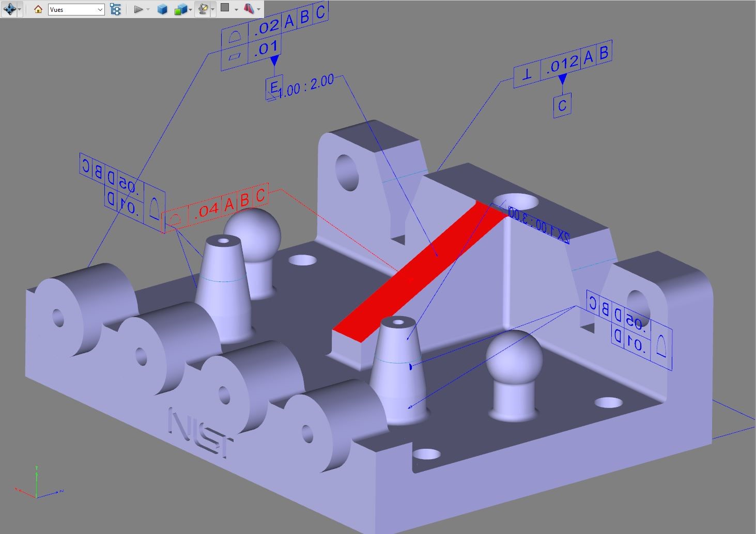Select the navigation compass tool icon
Image resolution: width=756 pixels, height=534 pixels.
click(x=9, y=9)
